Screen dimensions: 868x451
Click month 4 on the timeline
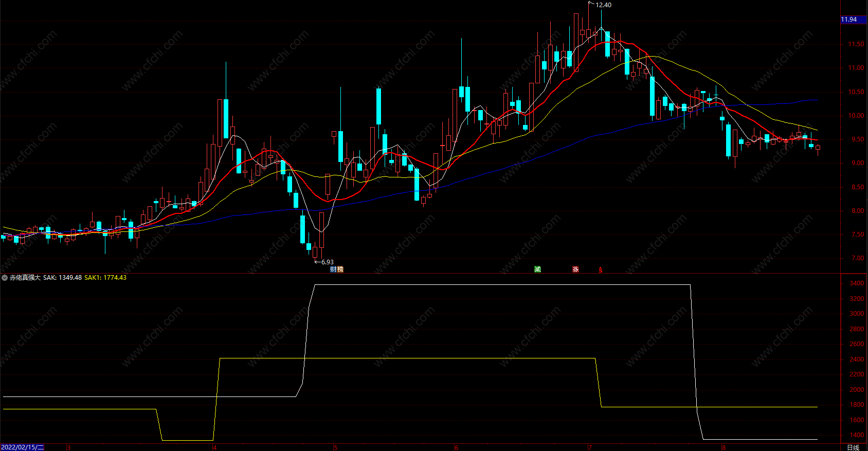point(215,447)
